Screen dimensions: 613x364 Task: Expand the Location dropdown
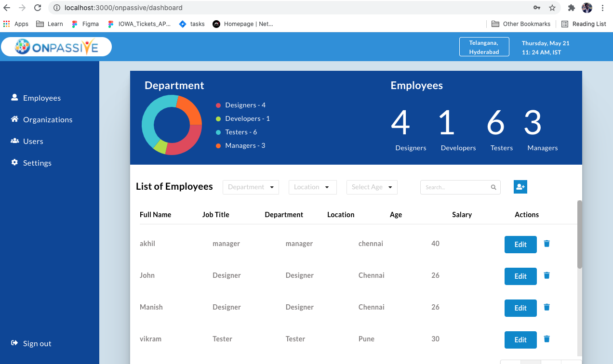(312, 187)
